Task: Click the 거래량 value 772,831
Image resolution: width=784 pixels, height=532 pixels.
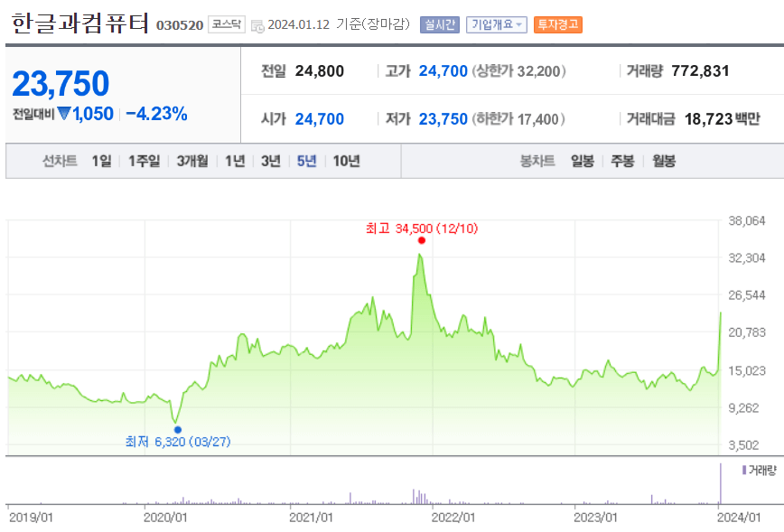Action: pos(700,71)
